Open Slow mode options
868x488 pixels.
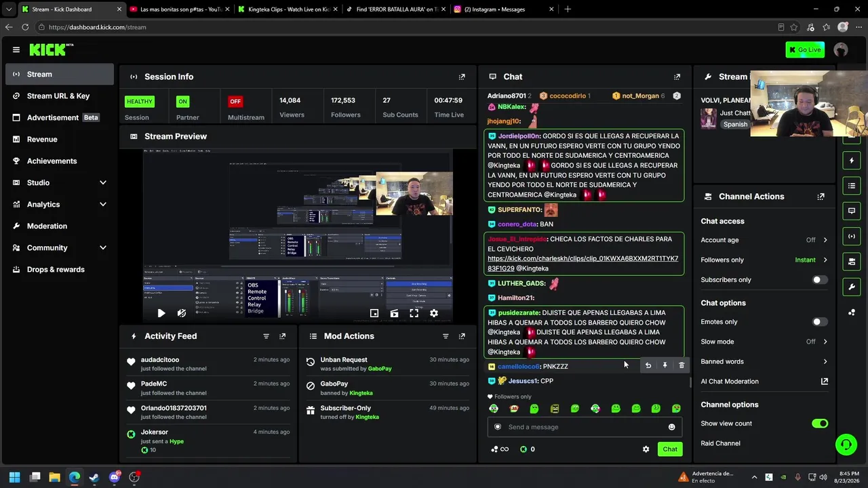point(764,342)
